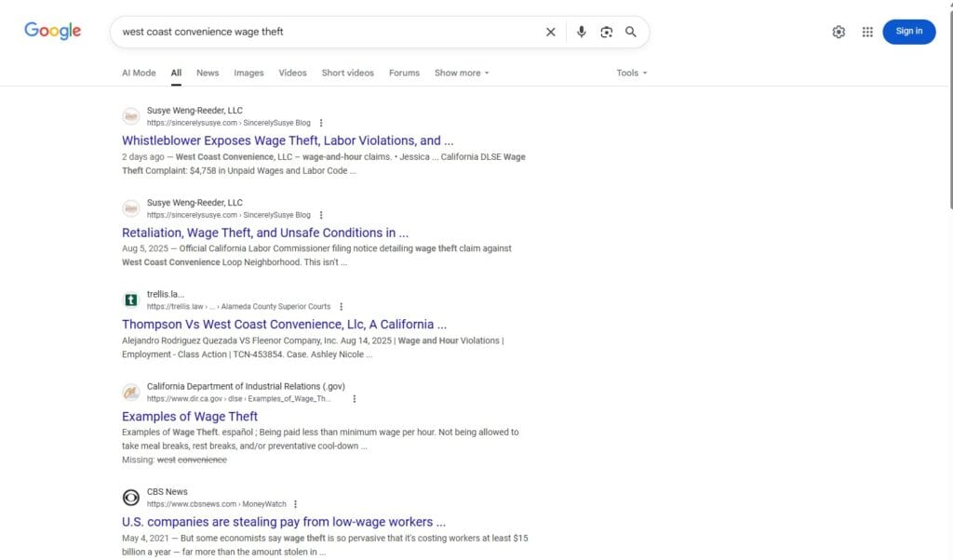Click the trellis.la... site name
Screen dimensions: 953x560
pos(166,294)
